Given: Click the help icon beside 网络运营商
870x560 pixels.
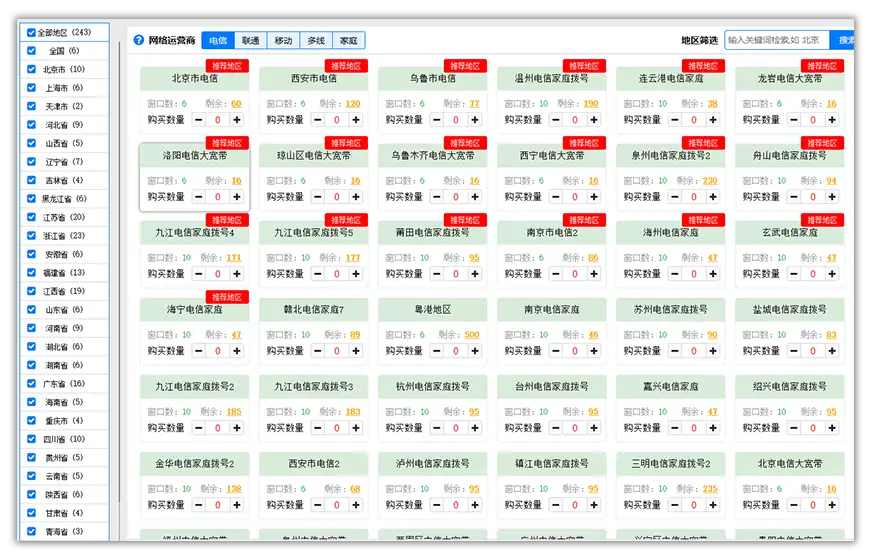Looking at the screenshot, I should click(x=139, y=41).
